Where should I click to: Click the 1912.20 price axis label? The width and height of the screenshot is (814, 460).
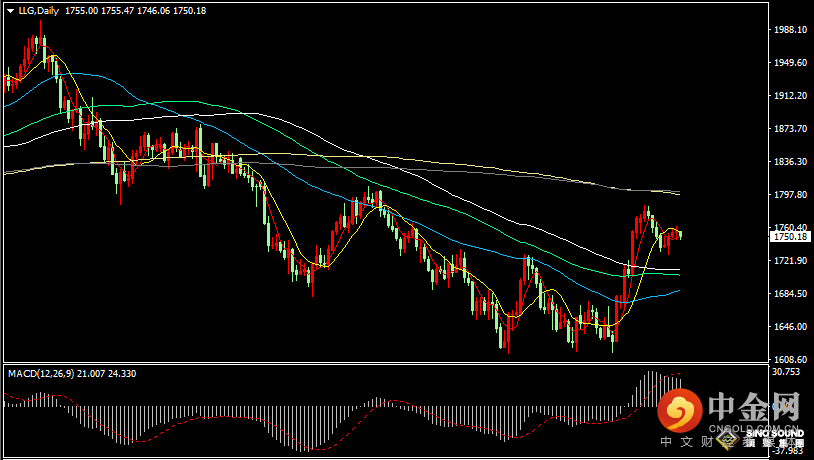[790, 96]
